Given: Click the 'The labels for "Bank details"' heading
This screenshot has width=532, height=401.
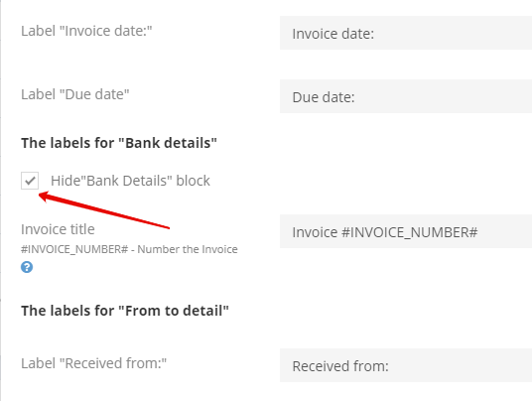Looking at the screenshot, I should click(119, 143).
